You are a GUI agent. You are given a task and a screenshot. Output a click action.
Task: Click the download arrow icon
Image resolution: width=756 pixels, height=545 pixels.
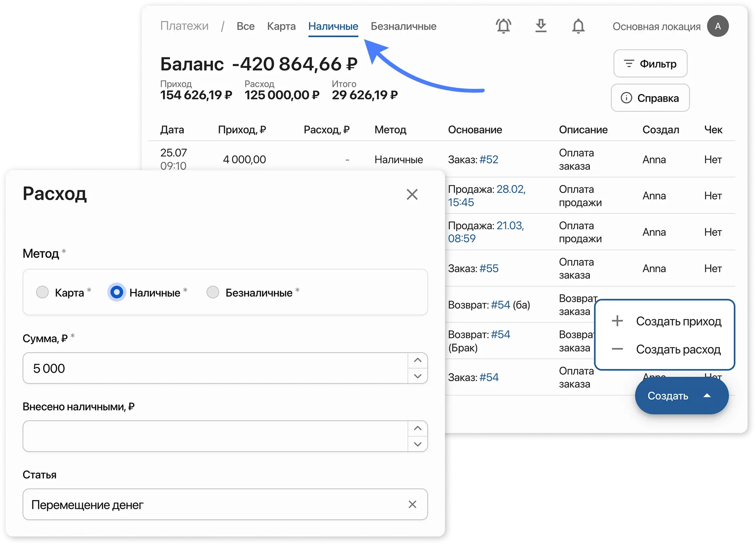pos(541,26)
